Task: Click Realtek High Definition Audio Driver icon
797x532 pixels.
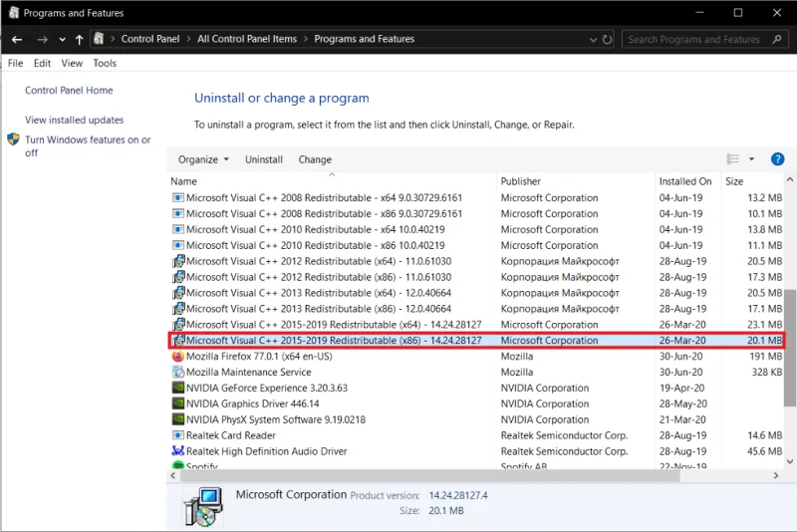Action: click(178, 450)
